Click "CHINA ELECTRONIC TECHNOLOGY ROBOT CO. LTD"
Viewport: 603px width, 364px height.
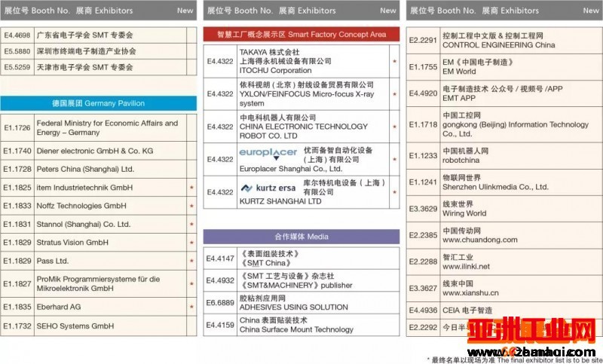tap(304, 131)
